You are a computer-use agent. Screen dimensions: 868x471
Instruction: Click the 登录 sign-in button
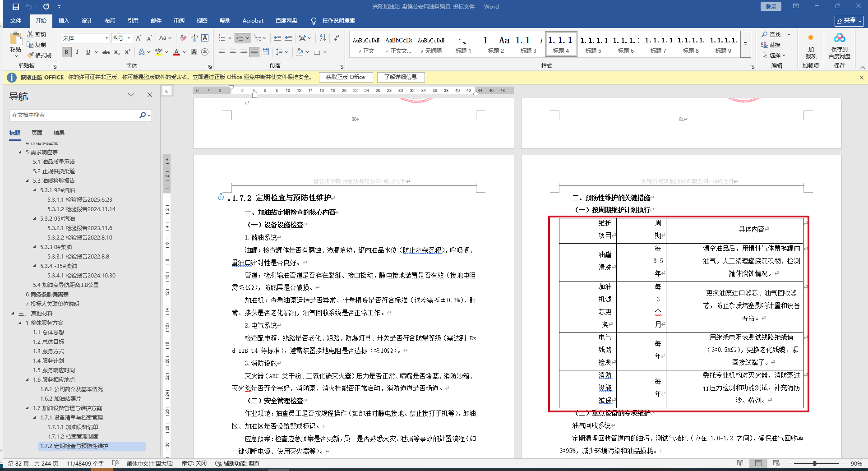point(771,6)
